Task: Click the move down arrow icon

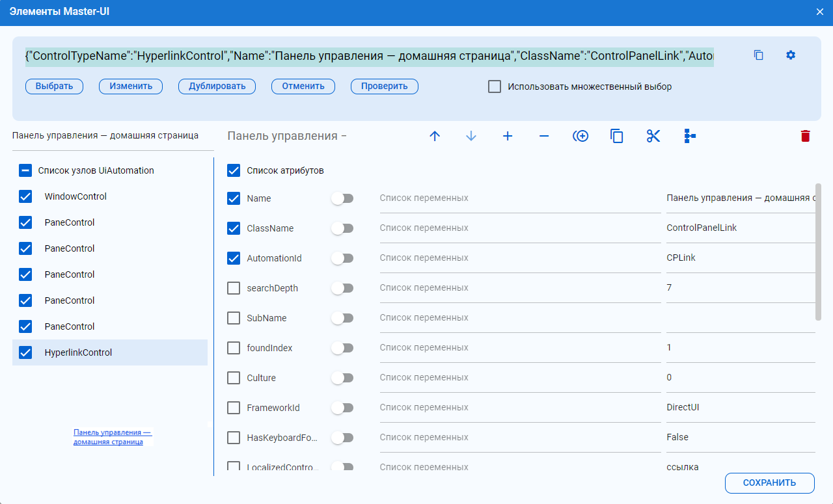Action: pyautogui.click(x=471, y=136)
